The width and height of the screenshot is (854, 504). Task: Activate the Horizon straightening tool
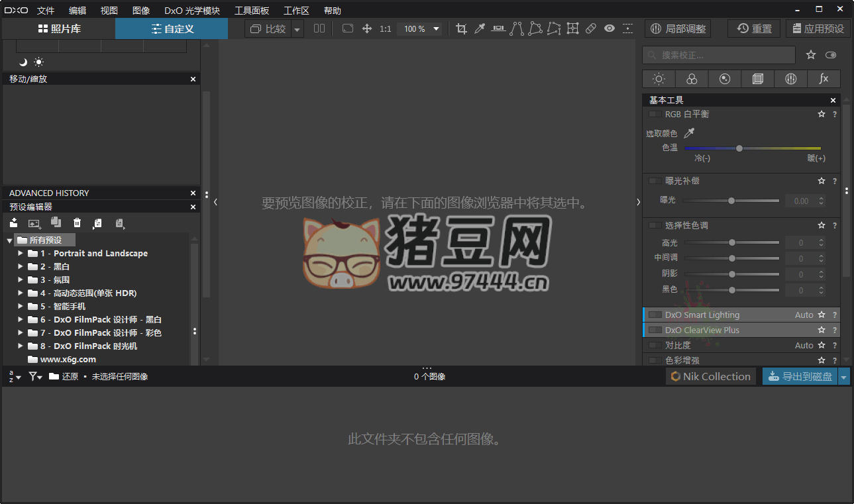498,28
